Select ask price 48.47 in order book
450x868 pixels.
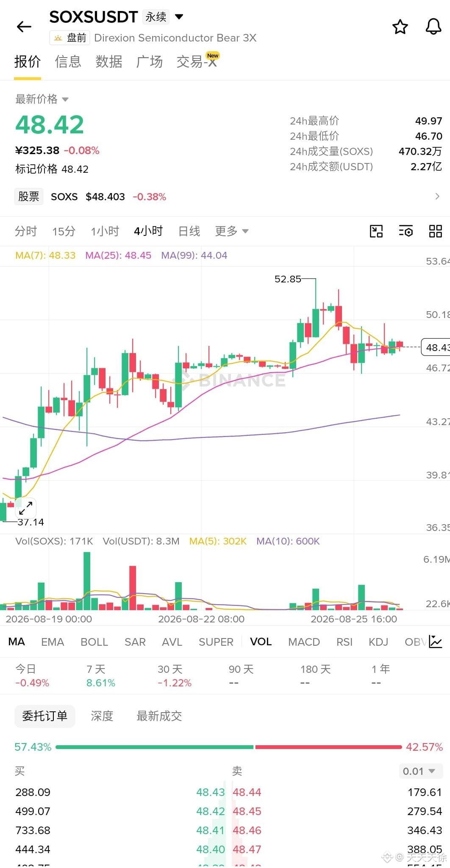pos(247,849)
